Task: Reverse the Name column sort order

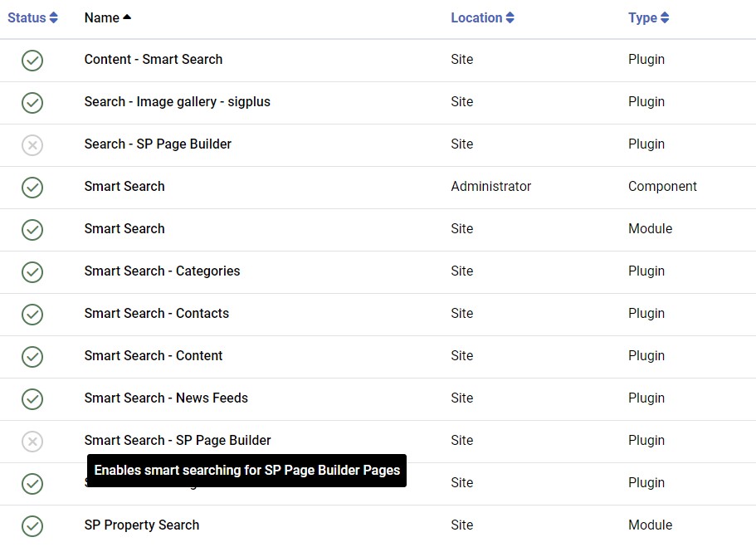Action: (107, 17)
